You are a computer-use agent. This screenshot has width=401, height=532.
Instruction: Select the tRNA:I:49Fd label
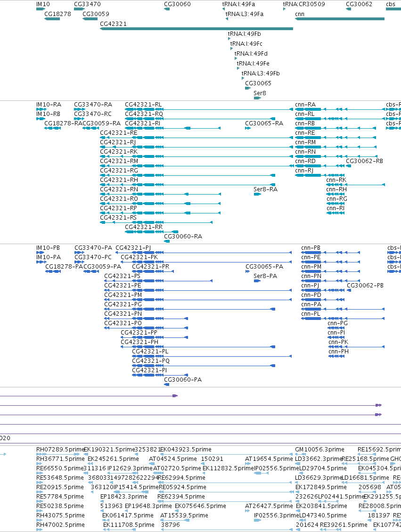tap(251, 53)
